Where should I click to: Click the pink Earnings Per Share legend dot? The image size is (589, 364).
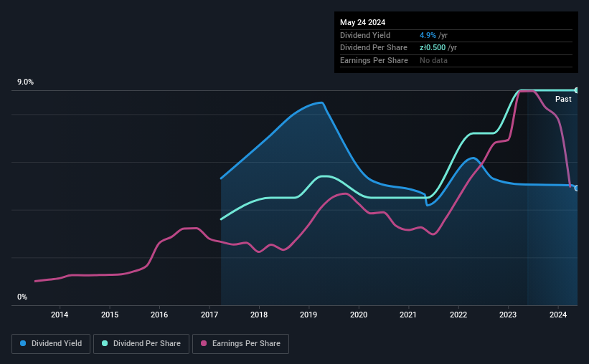(x=204, y=343)
